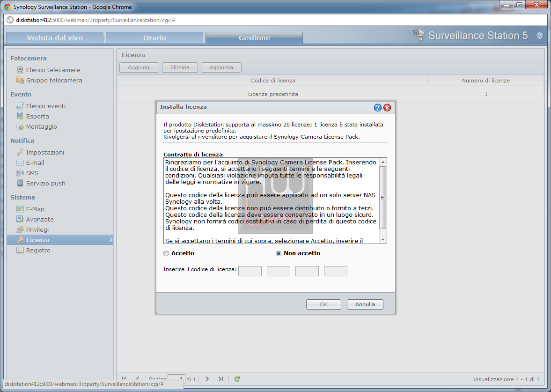Close the Installa licenza dialog with the red X
This screenshot has height=392, width=551.
tap(387, 108)
